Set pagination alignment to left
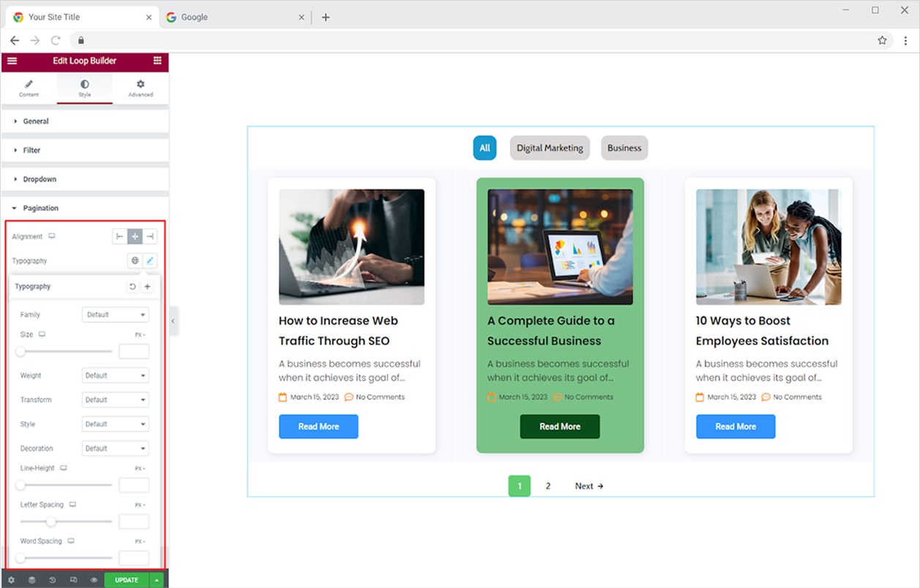Viewport: 920px width, 588px height. pos(119,236)
